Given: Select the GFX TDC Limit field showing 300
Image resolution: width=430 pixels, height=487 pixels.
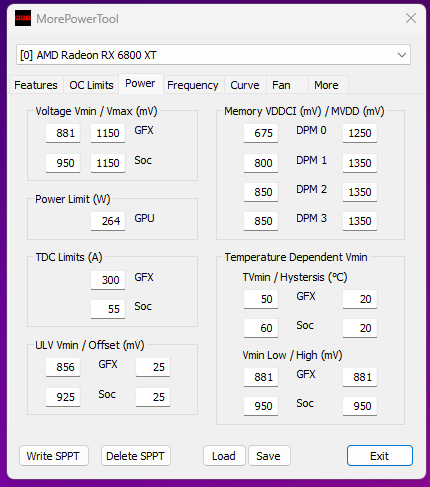Looking at the screenshot, I should [108, 280].
